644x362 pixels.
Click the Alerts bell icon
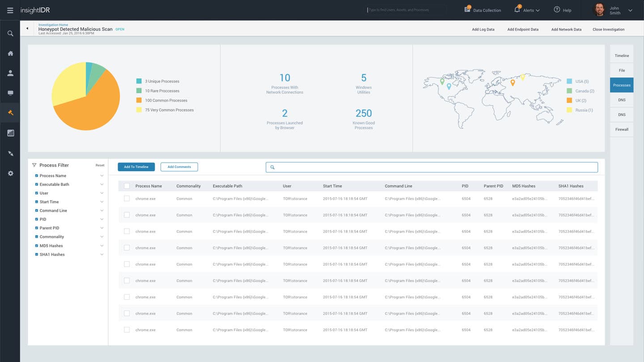click(517, 9)
